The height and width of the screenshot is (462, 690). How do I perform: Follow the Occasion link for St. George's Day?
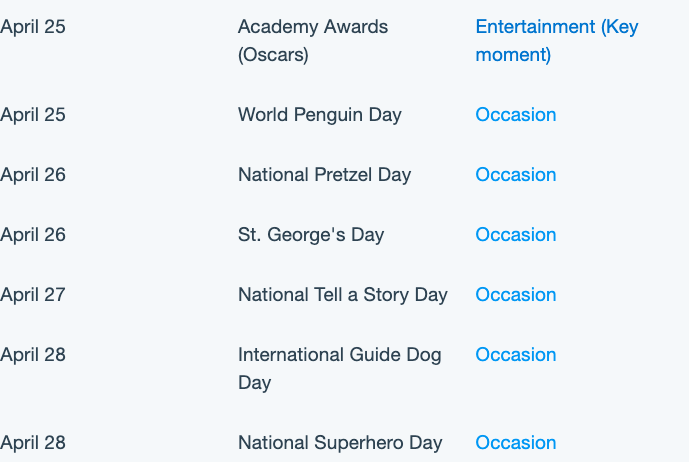(516, 235)
